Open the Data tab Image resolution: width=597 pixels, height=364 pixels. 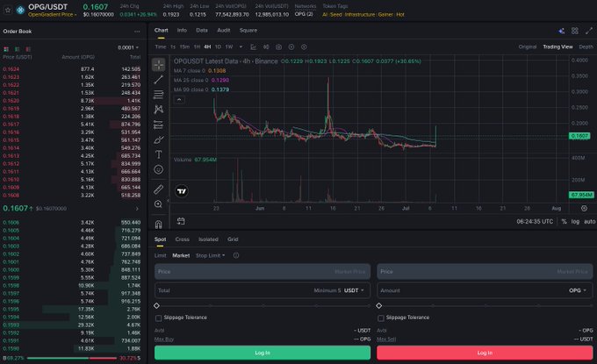[x=202, y=30]
